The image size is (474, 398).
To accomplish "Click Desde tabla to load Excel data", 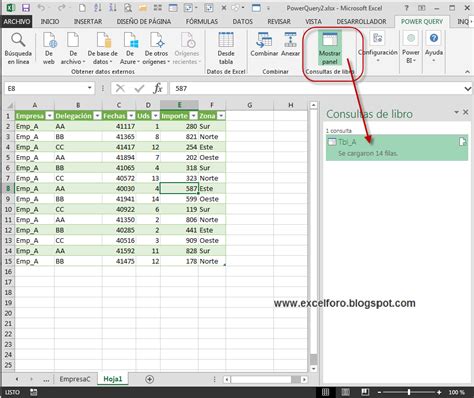I will pos(226,48).
